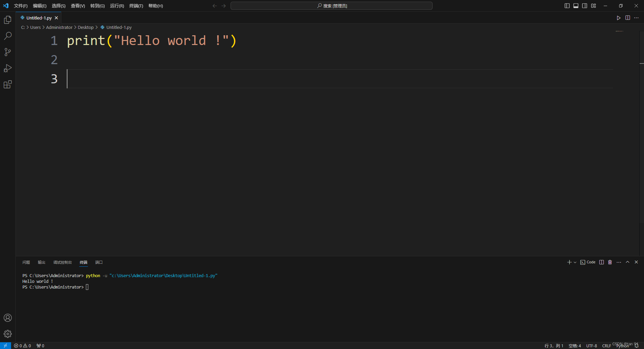This screenshot has height=349, width=644.
Task: Toggle primary side bar visibility
Action: point(567,6)
